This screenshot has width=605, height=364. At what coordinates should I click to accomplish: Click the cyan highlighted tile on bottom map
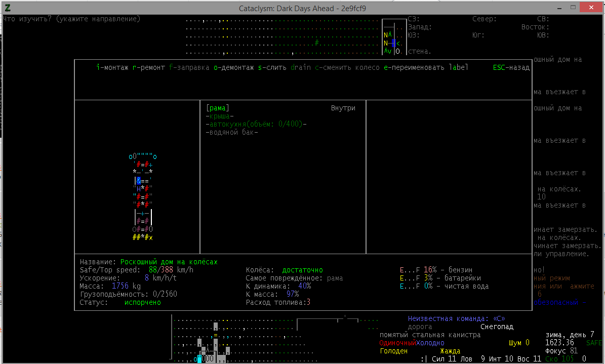[x=199, y=359]
